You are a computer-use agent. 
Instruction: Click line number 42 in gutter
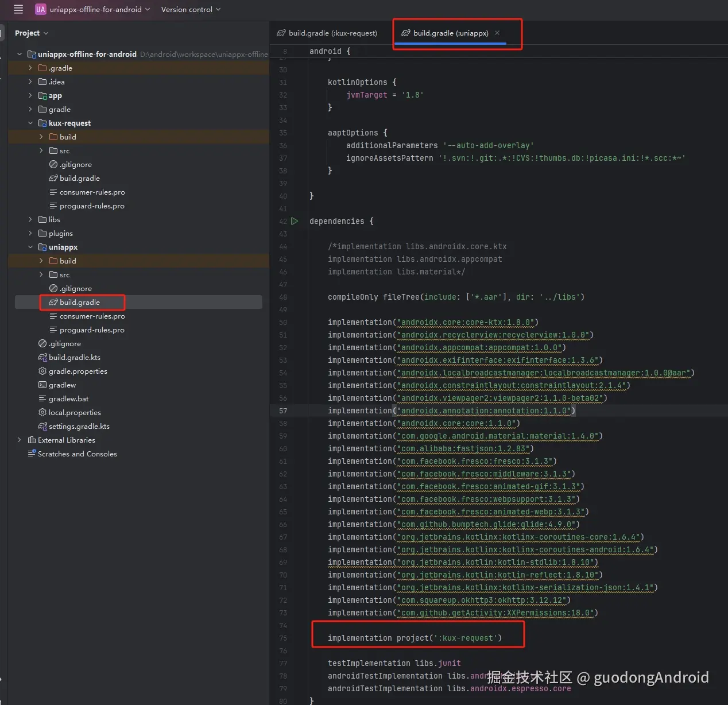click(x=283, y=221)
